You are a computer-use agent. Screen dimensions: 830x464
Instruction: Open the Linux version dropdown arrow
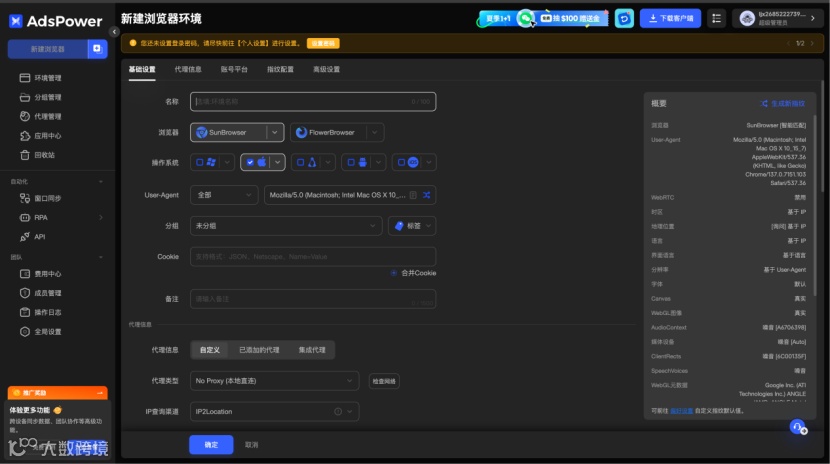[328, 162]
